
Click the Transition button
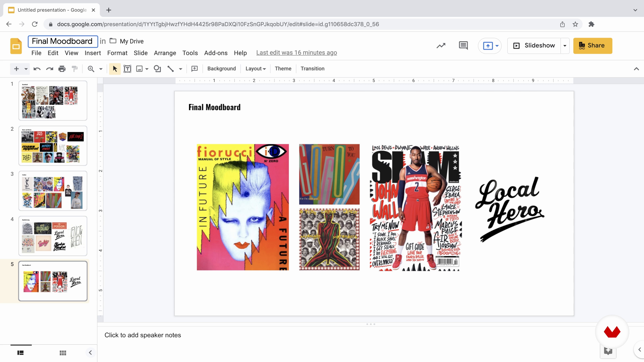tap(312, 68)
